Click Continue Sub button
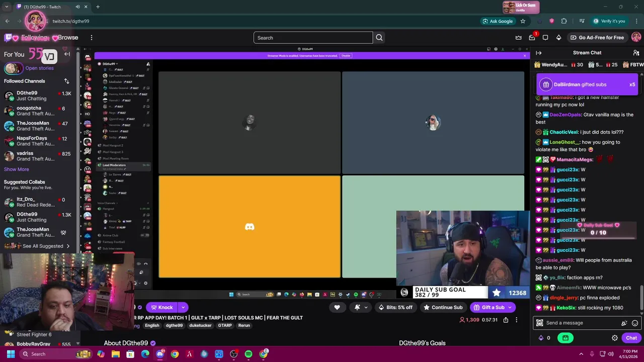The height and width of the screenshot is (362, 644). point(443,307)
